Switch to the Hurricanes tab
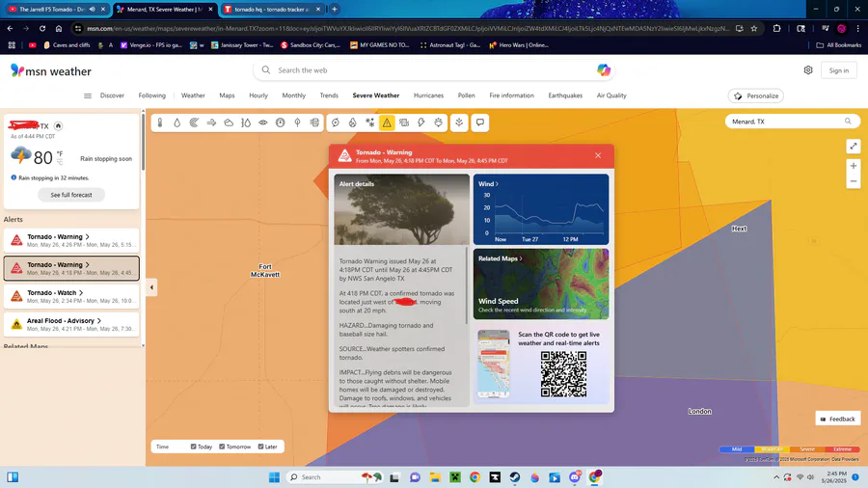Image resolution: width=868 pixels, height=488 pixels. 428,95
